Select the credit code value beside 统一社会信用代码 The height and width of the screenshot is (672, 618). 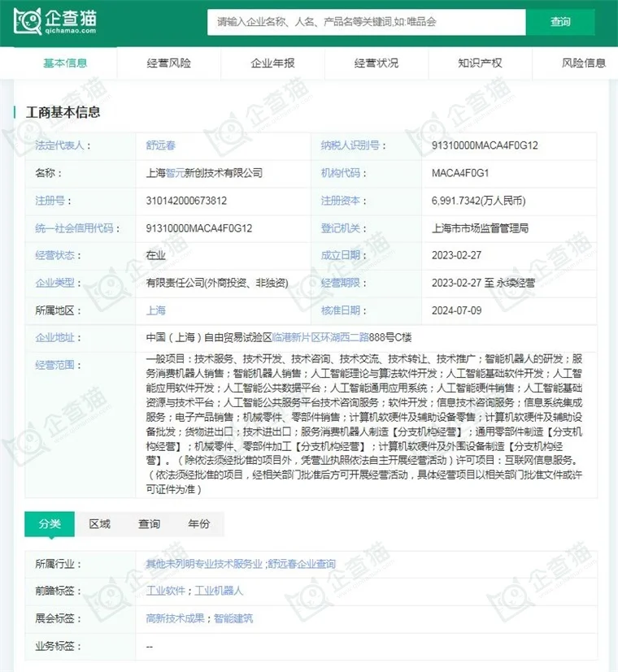199,228
